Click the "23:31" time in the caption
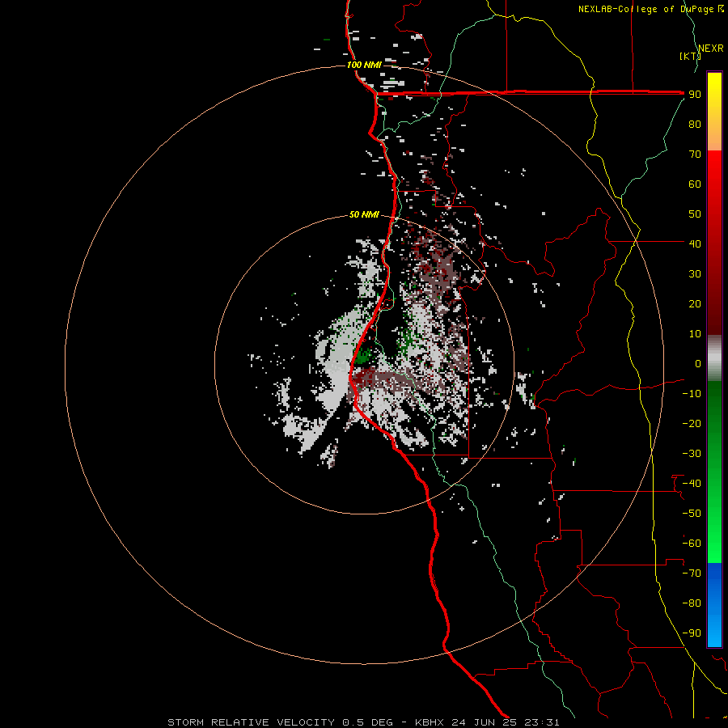The height and width of the screenshot is (728, 728). (542, 722)
